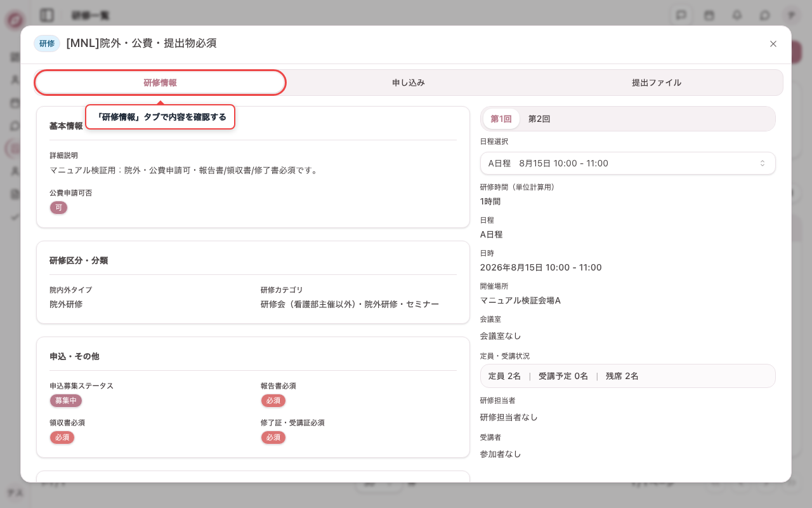Viewport: 812px width, 508px height.
Task: Click the capacity box 定員 2名 受講予定 0名
Action: tap(627, 376)
